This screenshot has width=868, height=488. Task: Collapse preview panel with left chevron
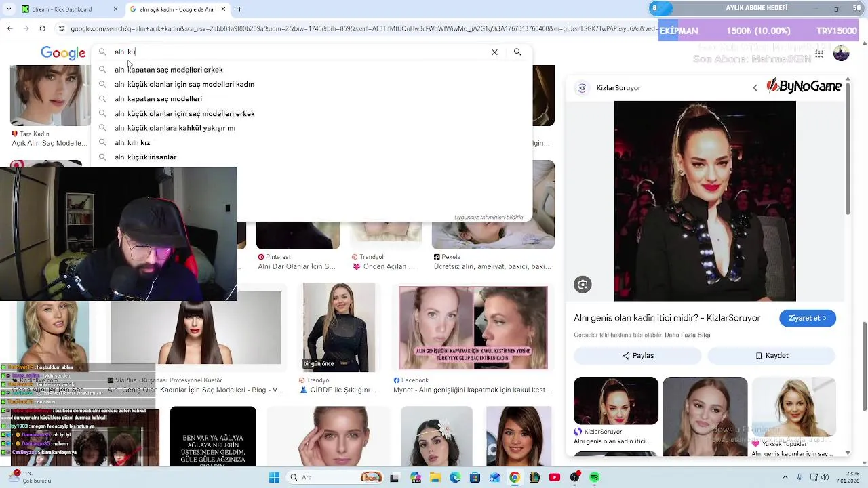(x=755, y=87)
